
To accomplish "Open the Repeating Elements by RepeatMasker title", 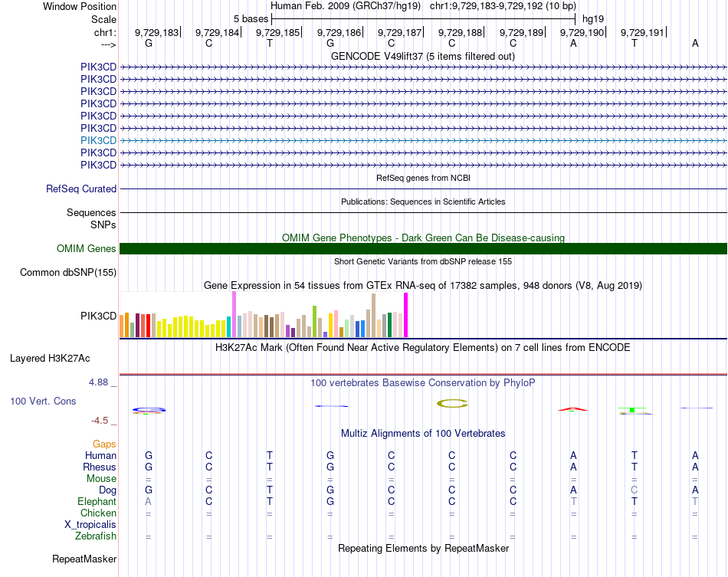I will pyautogui.click(x=423, y=548).
